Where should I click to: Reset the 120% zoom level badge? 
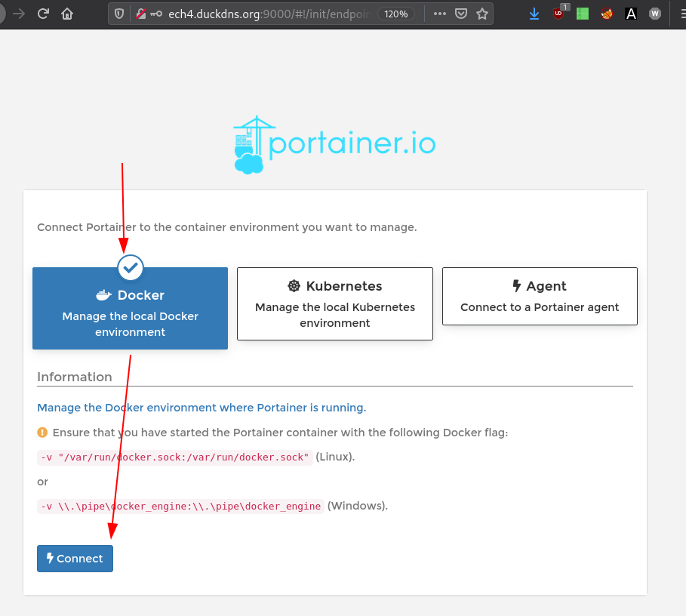(x=396, y=14)
